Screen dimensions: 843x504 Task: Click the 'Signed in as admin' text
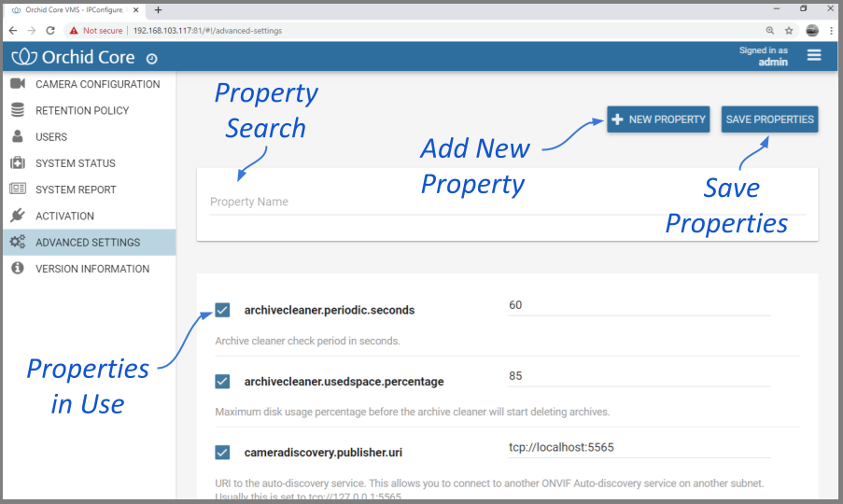(x=763, y=56)
